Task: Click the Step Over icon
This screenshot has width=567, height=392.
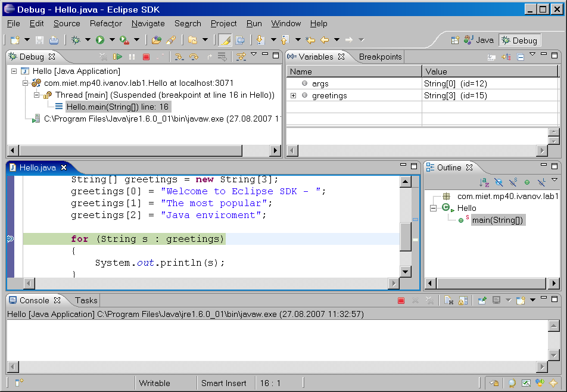Action: 194,57
